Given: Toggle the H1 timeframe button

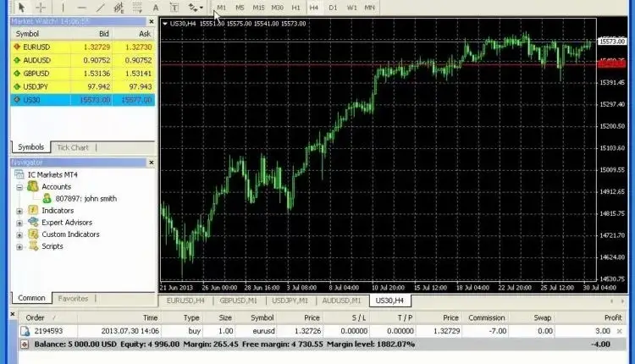Looking at the screenshot, I should 295,8.
